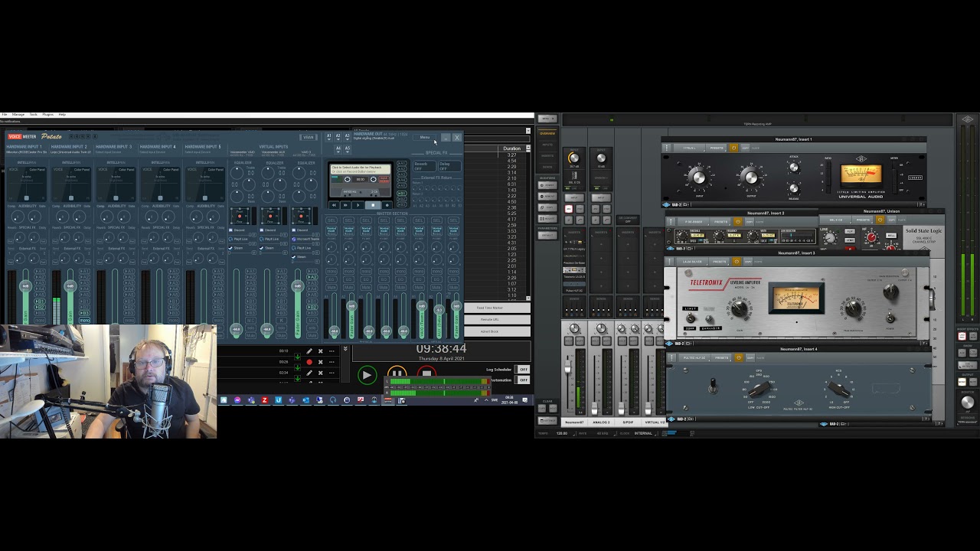This screenshot has height=551, width=980.
Task: Click the Voicemeeter Menu button
Action: (424, 137)
